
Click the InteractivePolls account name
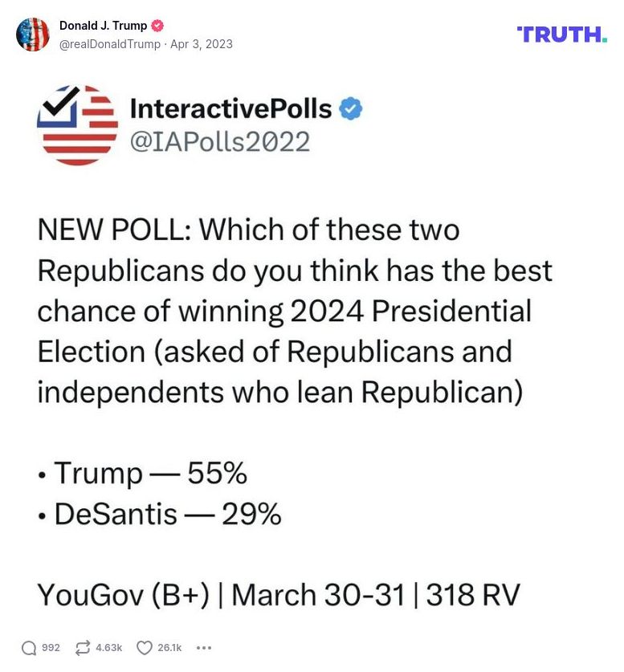coord(230,108)
